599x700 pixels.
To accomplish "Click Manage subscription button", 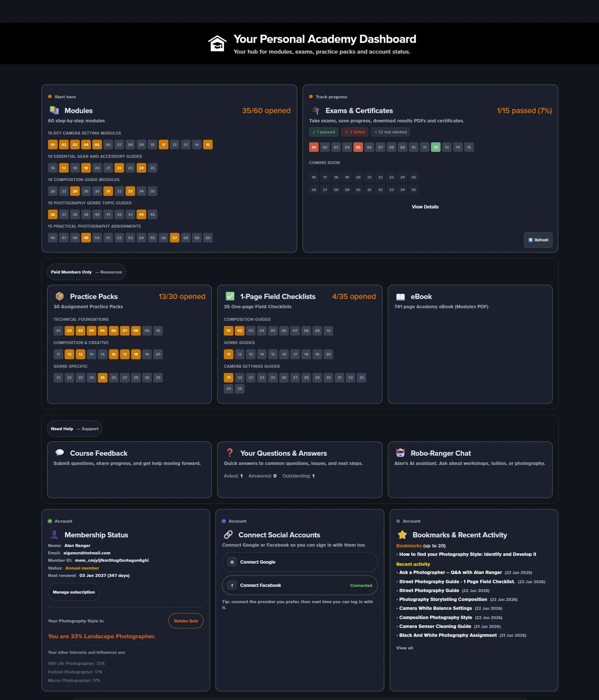I will 74,592.
